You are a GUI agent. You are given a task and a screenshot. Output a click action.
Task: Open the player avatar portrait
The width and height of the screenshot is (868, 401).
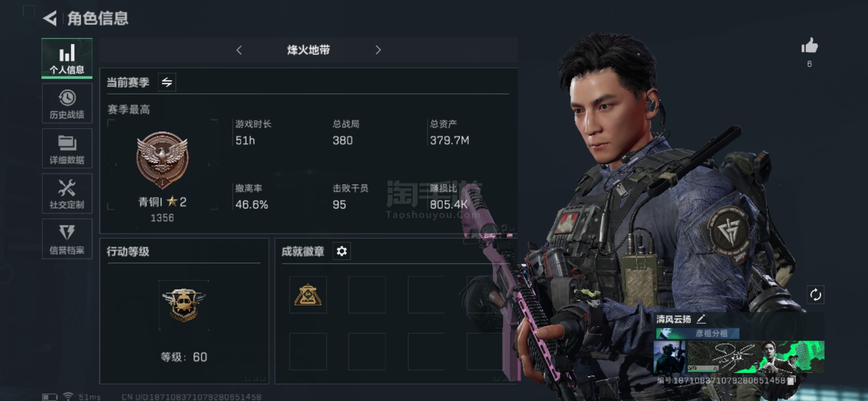(670, 357)
